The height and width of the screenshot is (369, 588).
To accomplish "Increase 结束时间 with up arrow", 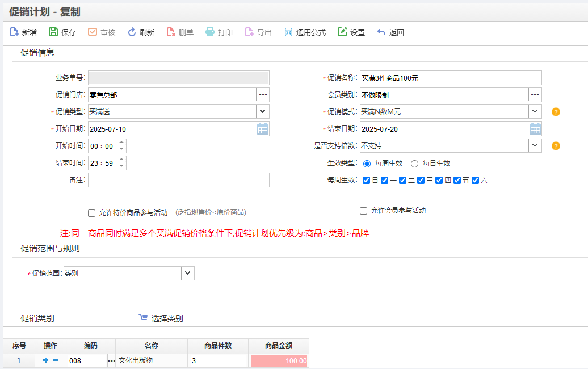I will tap(121, 160).
